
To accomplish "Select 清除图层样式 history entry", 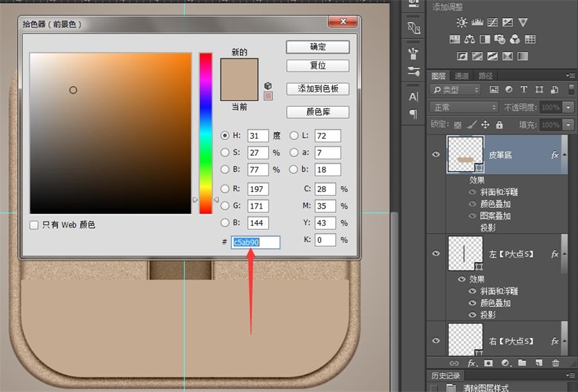I will pyautogui.click(x=486, y=388).
